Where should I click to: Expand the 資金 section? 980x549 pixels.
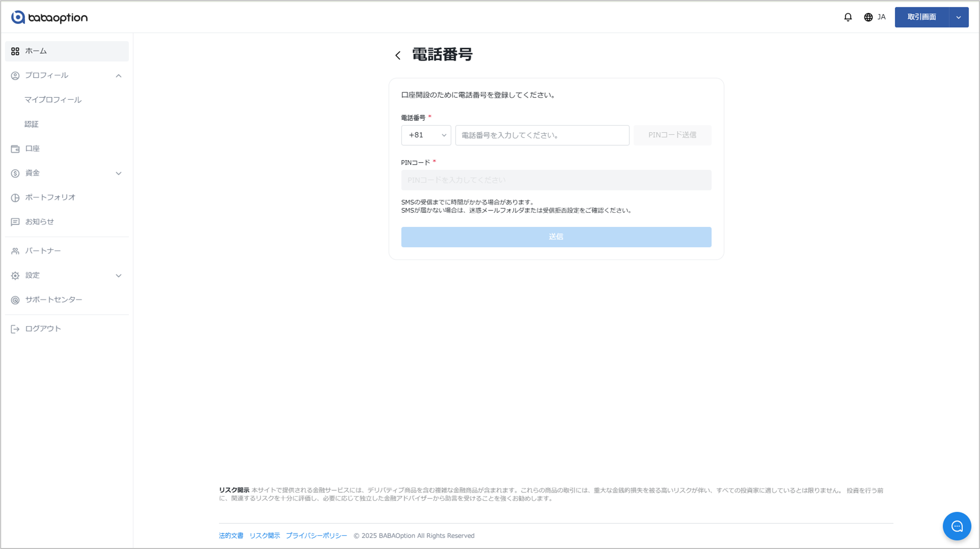pos(118,174)
